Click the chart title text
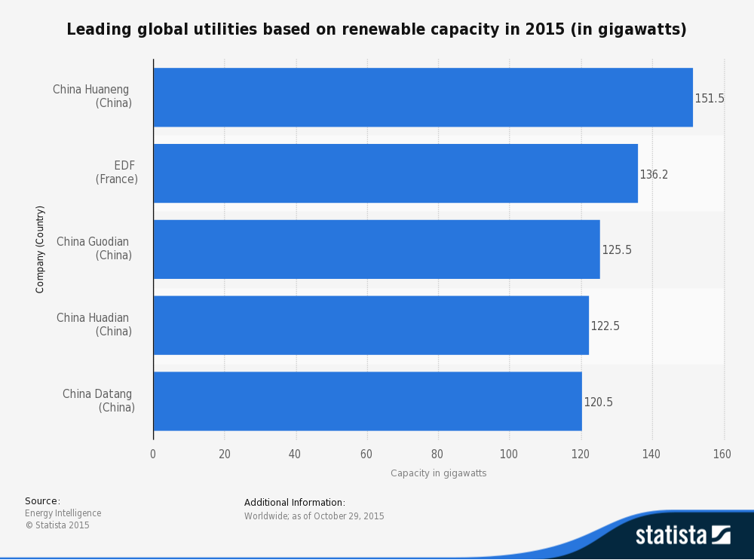 coord(376,29)
